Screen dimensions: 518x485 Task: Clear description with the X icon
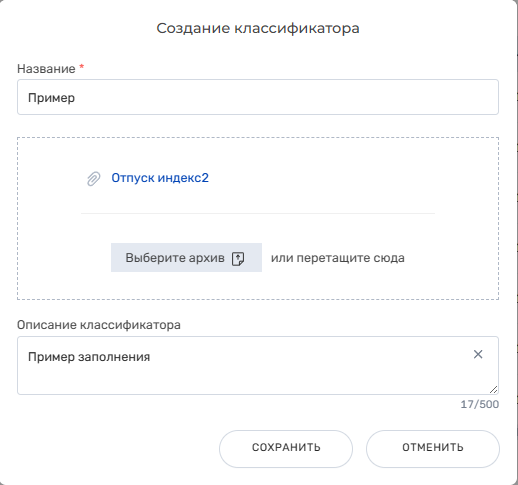tap(478, 354)
